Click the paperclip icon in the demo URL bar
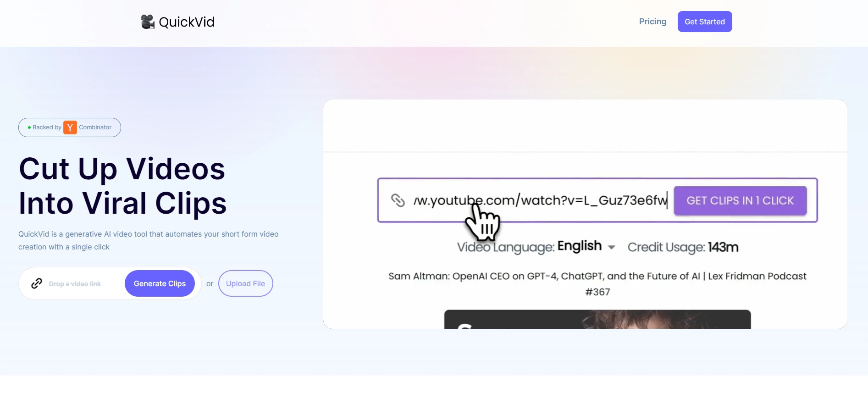The width and height of the screenshot is (868, 415). coord(398,200)
